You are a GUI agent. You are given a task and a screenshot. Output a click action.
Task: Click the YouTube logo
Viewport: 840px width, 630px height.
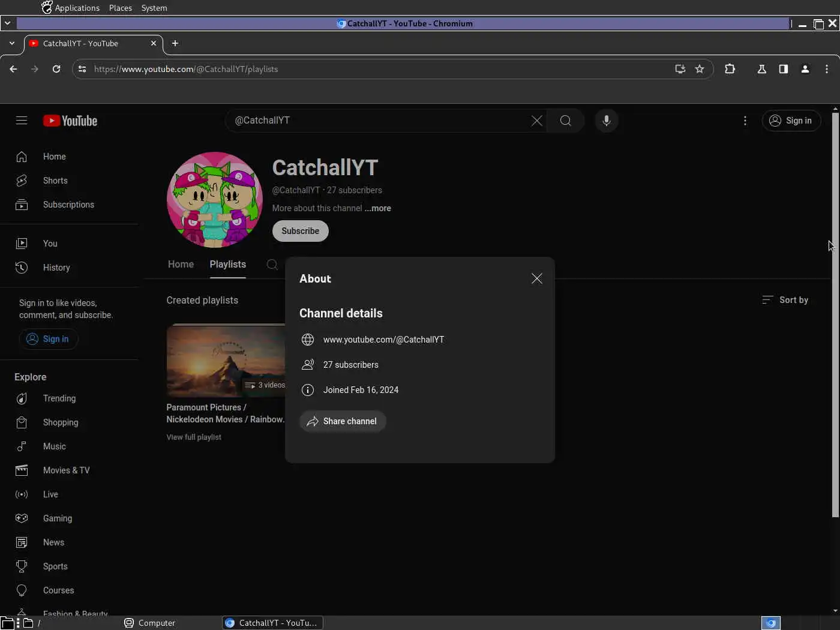click(x=70, y=121)
